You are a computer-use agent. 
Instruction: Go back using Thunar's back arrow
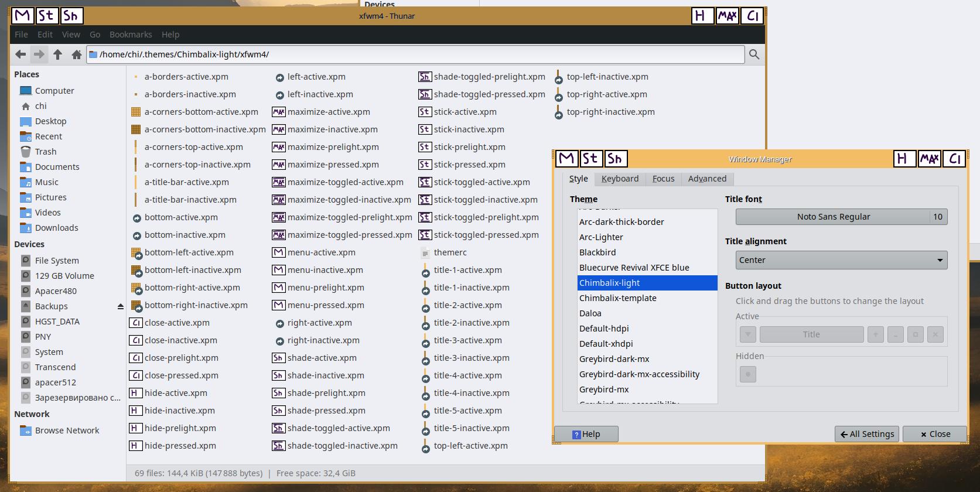click(x=21, y=54)
